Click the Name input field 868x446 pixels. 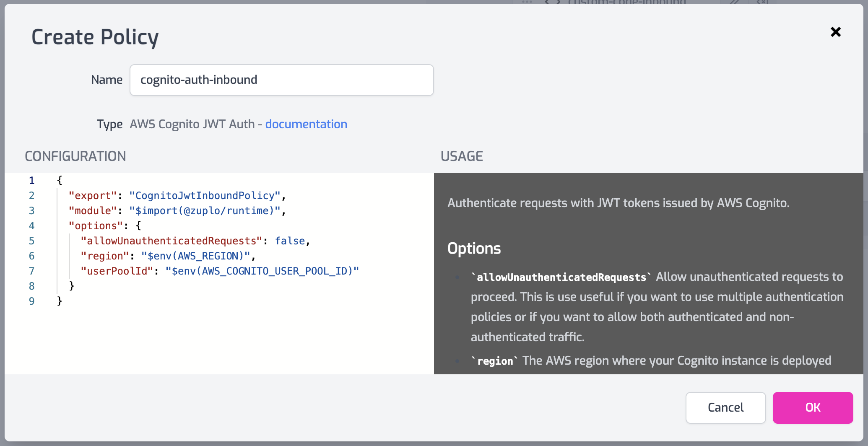click(281, 80)
